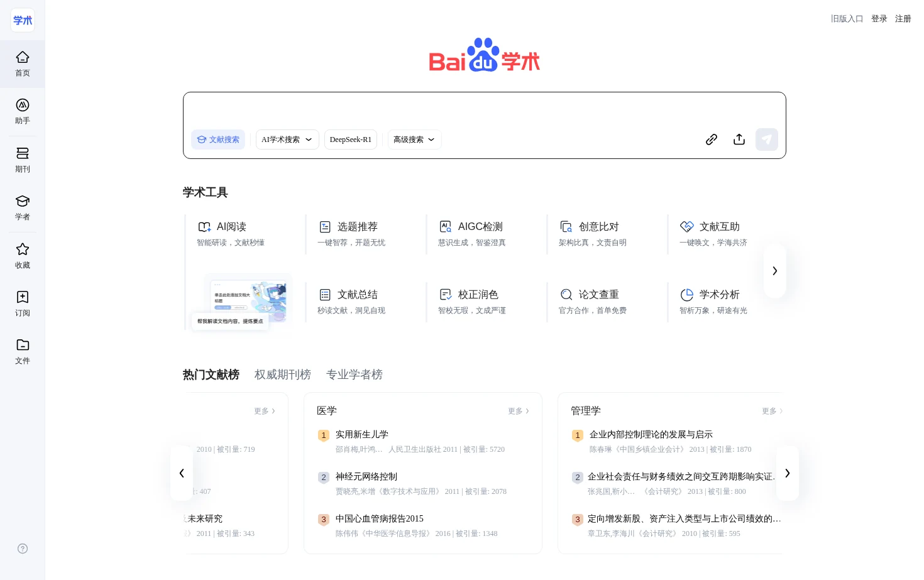Open the paper 实用新生儿学
The image size is (924, 580).
click(x=362, y=435)
